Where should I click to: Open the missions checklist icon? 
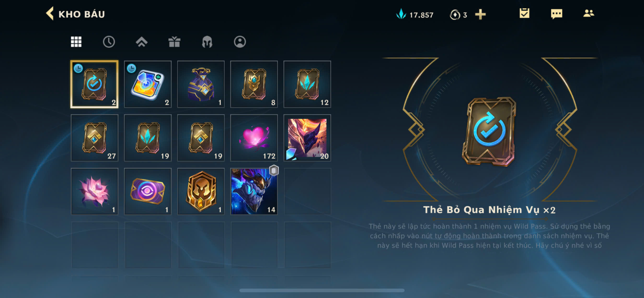(524, 13)
